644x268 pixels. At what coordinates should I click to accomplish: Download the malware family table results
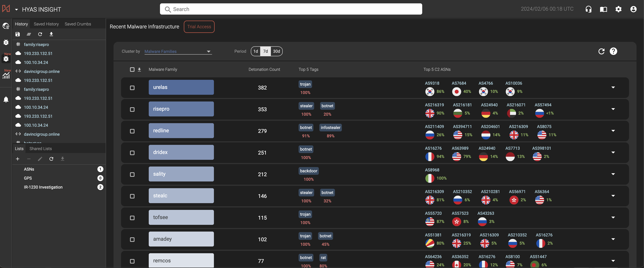tap(139, 70)
